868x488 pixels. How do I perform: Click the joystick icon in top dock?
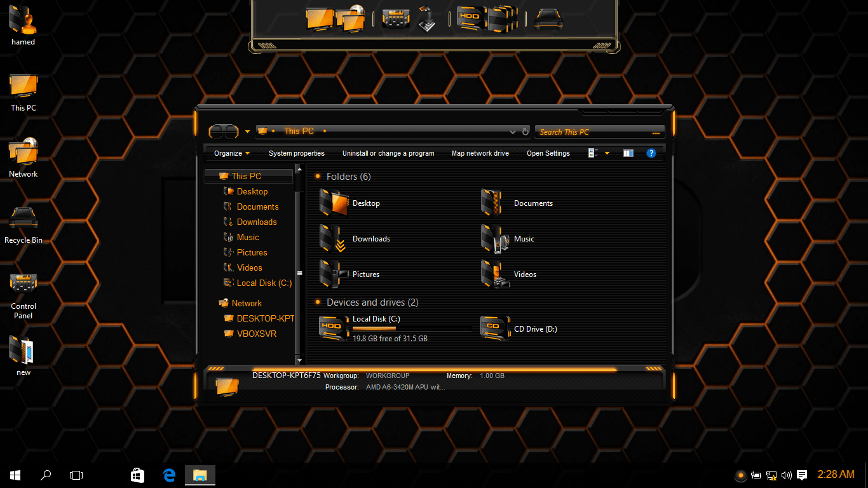coord(428,19)
